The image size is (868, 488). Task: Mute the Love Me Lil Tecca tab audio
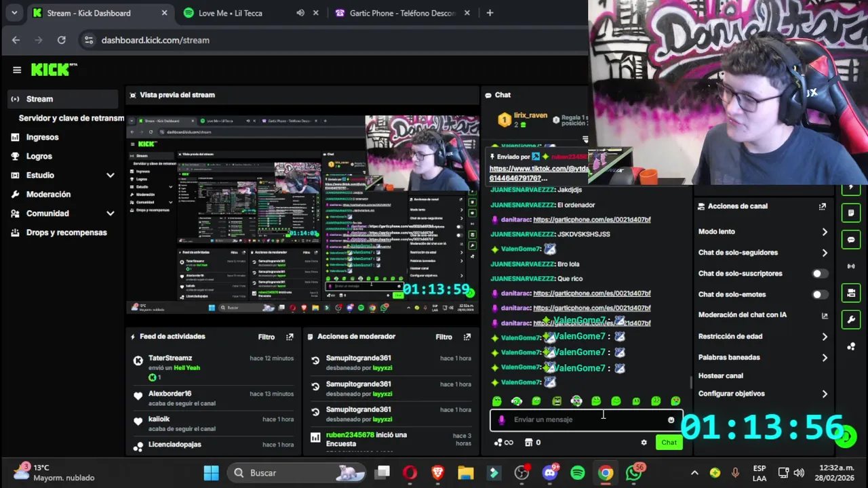coord(300,13)
